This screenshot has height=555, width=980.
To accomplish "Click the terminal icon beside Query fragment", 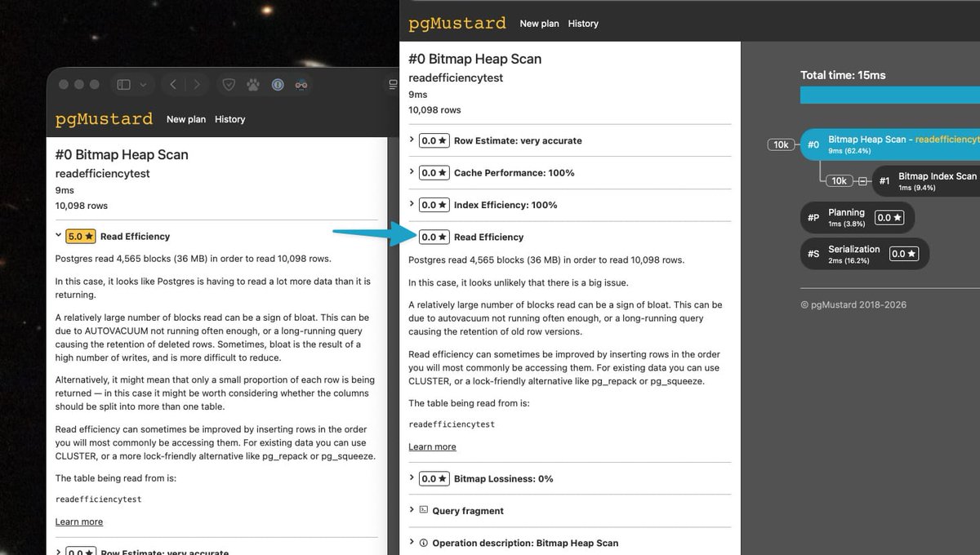I will [x=423, y=510].
